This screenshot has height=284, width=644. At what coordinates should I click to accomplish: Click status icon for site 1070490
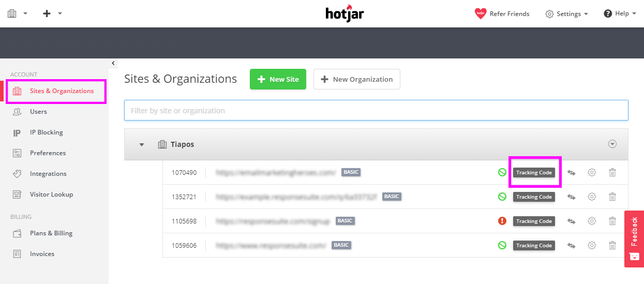pos(502,172)
